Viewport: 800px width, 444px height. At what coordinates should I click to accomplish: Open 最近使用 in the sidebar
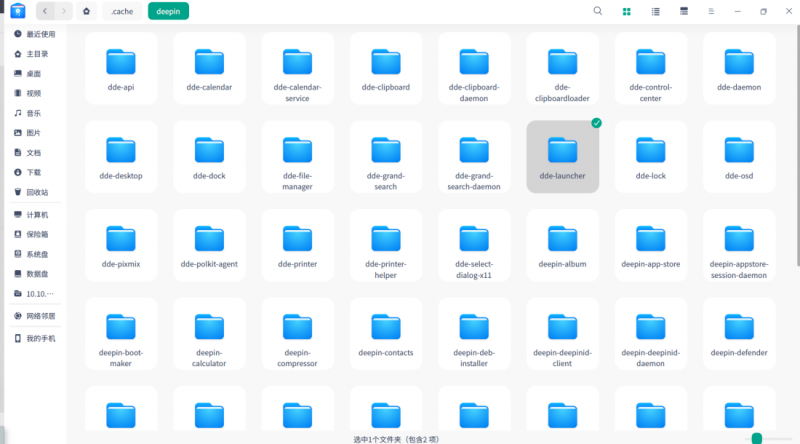click(x=35, y=34)
